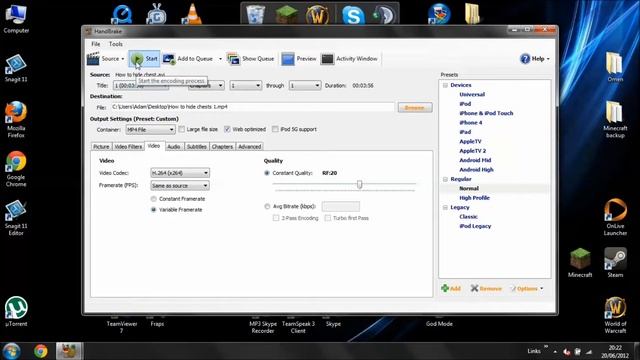Collapse the Legacy preset group
The width and height of the screenshot is (640, 360).
tap(445, 207)
